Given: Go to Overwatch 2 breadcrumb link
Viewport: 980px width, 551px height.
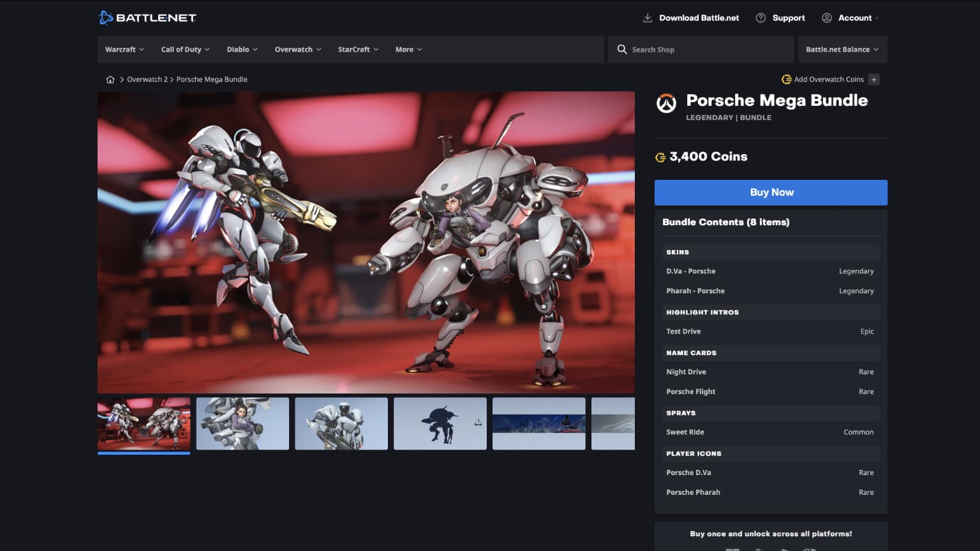Looking at the screenshot, I should 147,80.
